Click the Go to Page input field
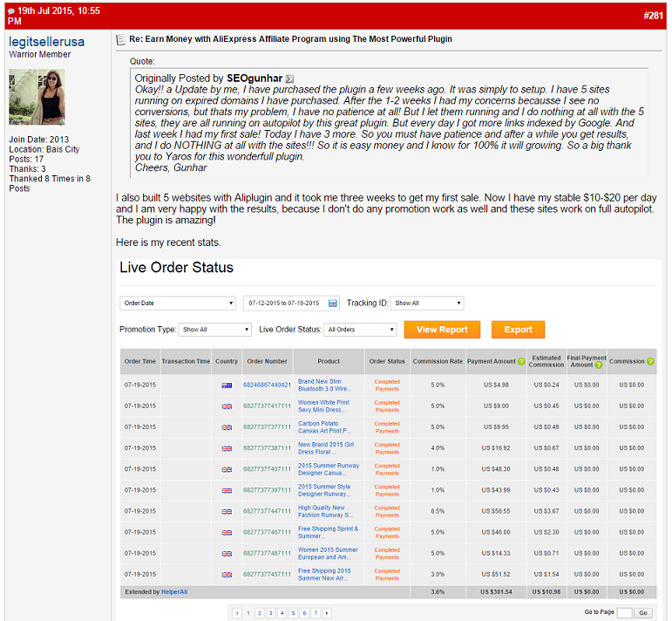The width and height of the screenshot is (672, 621). click(624, 613)
